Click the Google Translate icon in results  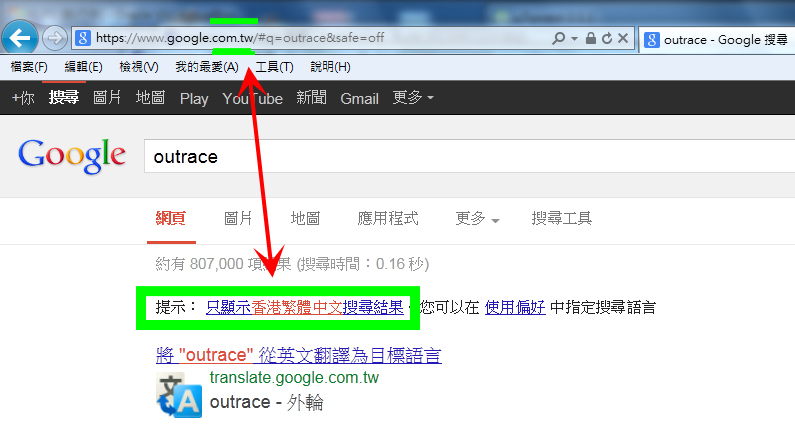179,395
